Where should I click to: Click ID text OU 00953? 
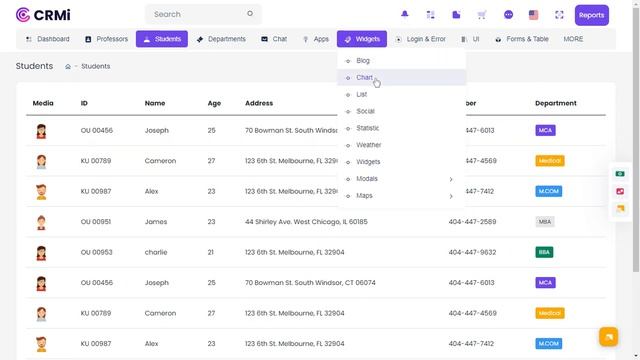point(96,252)
